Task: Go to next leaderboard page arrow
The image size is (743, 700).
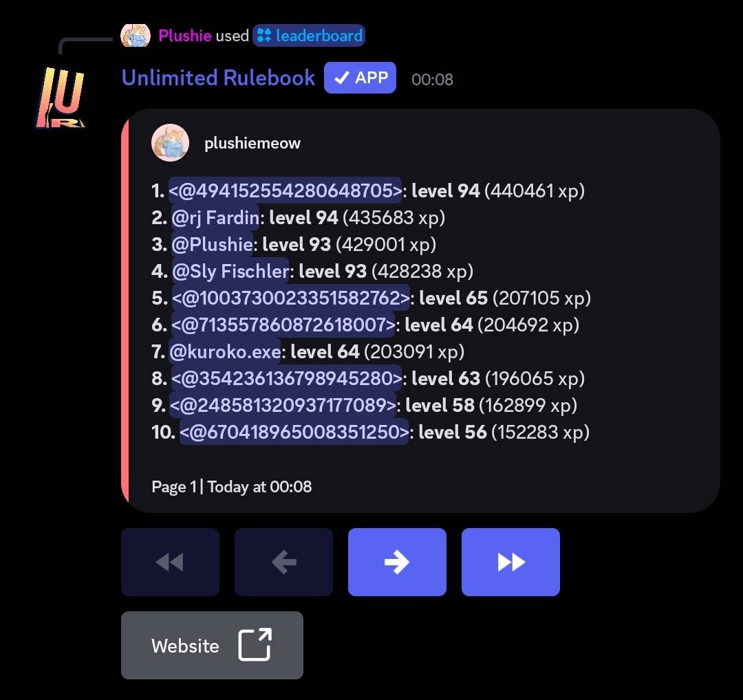Action: coord(397,562)
